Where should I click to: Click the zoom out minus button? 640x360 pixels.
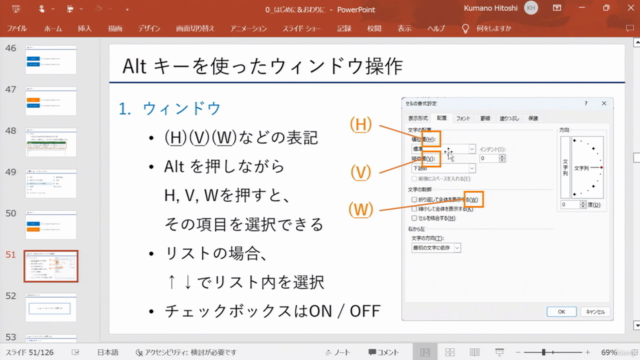point(518,352)
